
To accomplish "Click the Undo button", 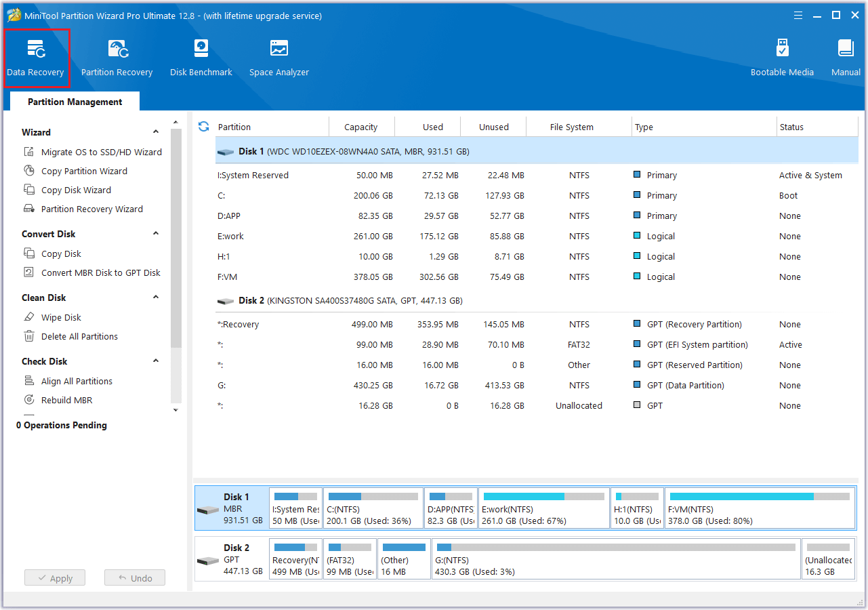I will click(135, 578).
